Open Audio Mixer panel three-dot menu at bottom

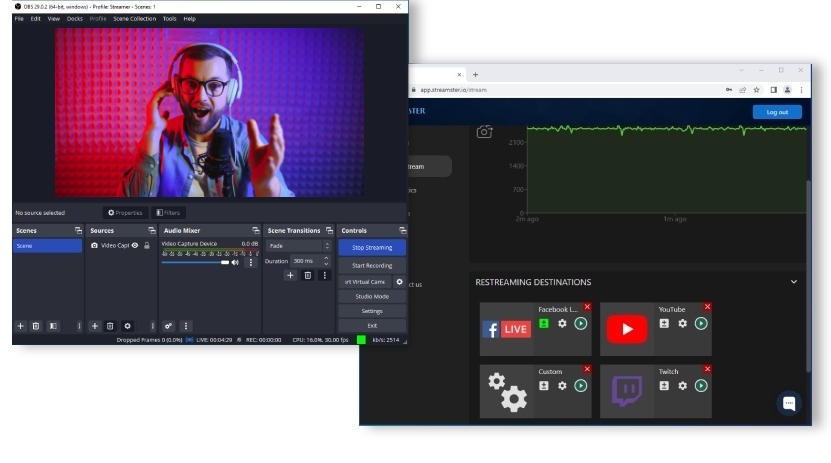(x=185, y=326)
